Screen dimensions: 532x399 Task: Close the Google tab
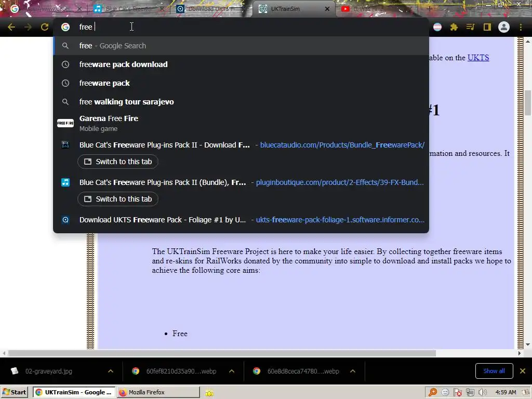pyautogui.click(x=79, y=9)
